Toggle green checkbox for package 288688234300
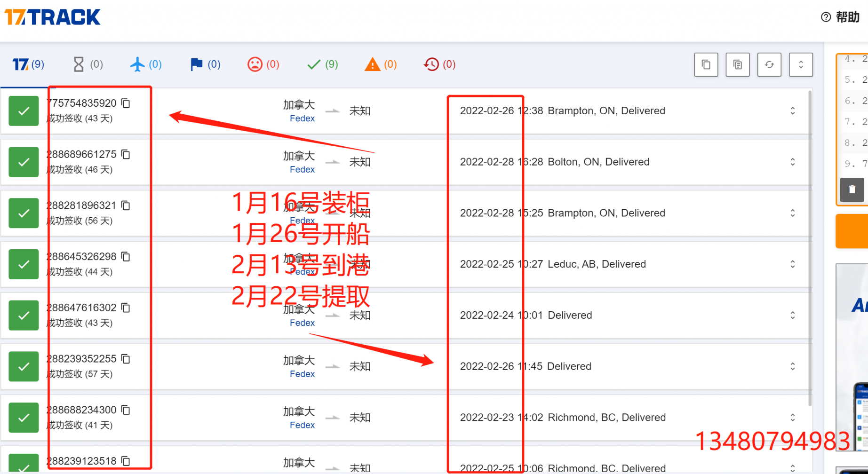 (x=24, y=418)
